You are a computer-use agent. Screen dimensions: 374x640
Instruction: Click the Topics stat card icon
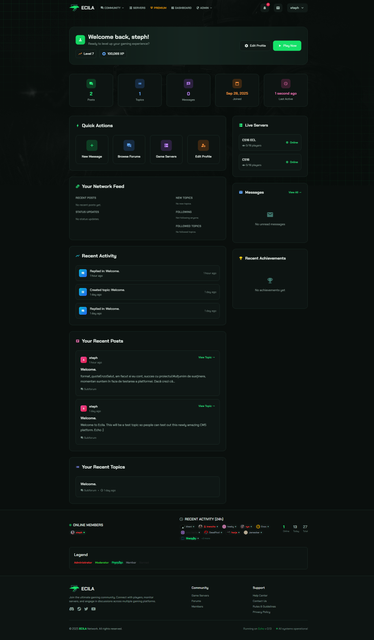(140, 84)
